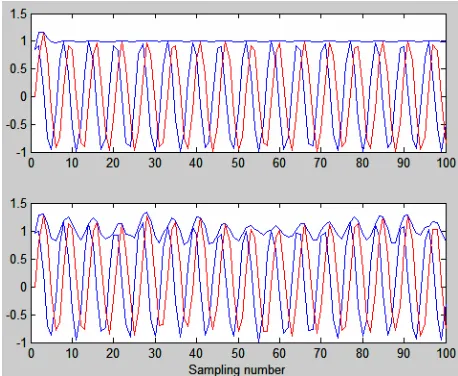This screenshot has width=458, height=376.
Task: Click x-axis tick 70 of the upper plot
Action: [x=321, y=163]
